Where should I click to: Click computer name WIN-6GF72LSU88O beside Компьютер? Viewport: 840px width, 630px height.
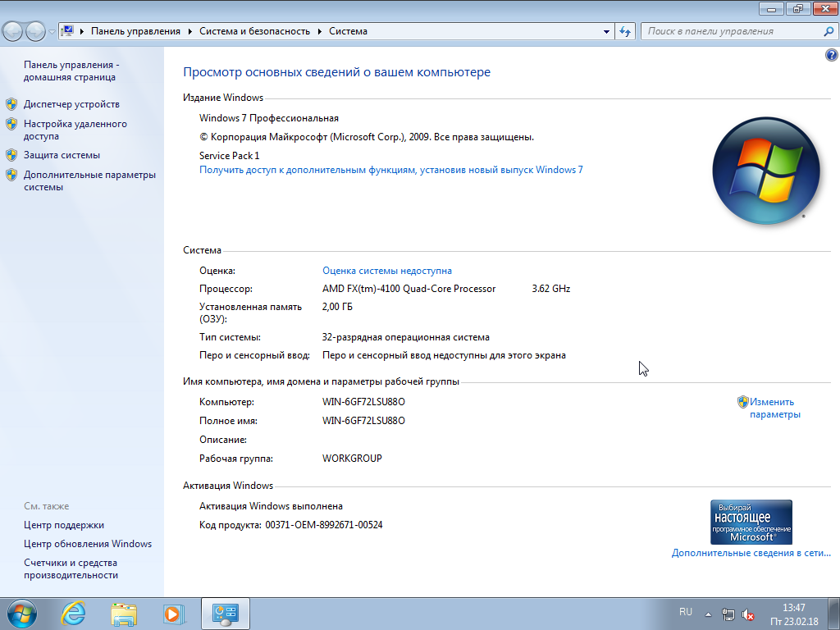click(363, 402)
